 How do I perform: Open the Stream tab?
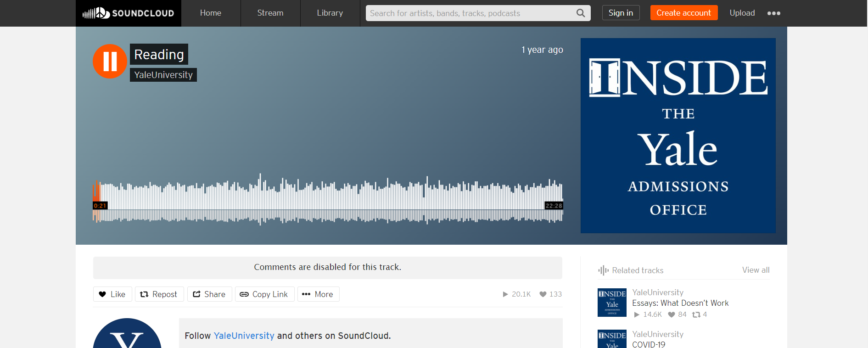[x=270, y=13]
